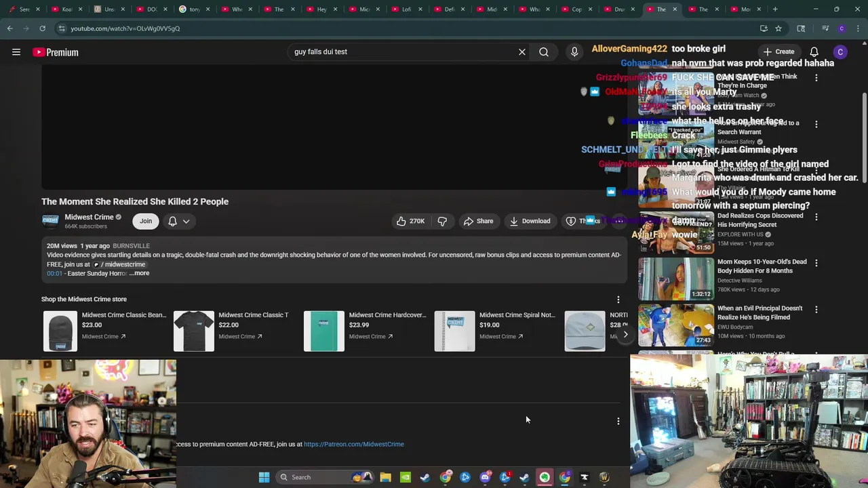Dislike the video with thumbs down
This screenshot has width=868, height=488.
[x=442, y=221]
